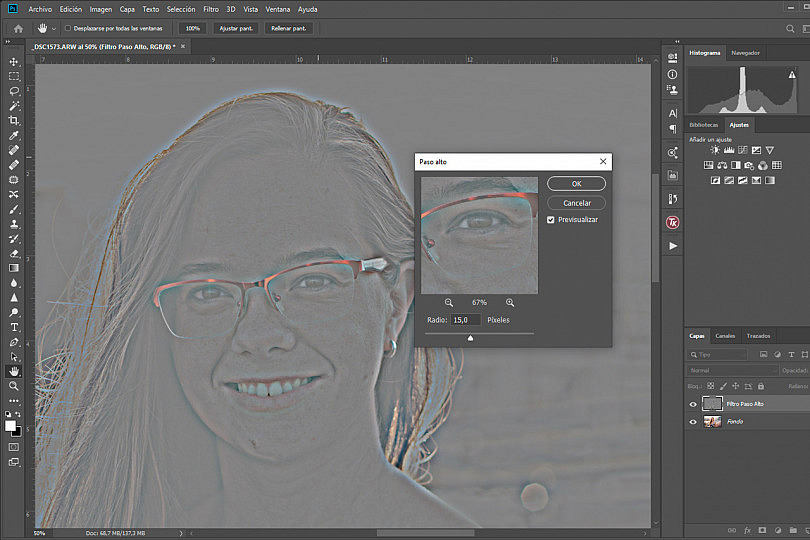The width and height of the screenshot is (810, 540).
Task: Select the Dodge tool
Action: click(14, 312)
